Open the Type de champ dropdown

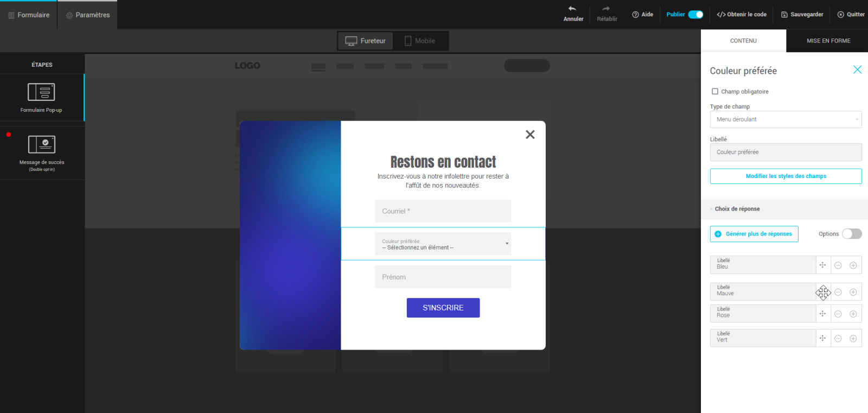coord(786,119)
